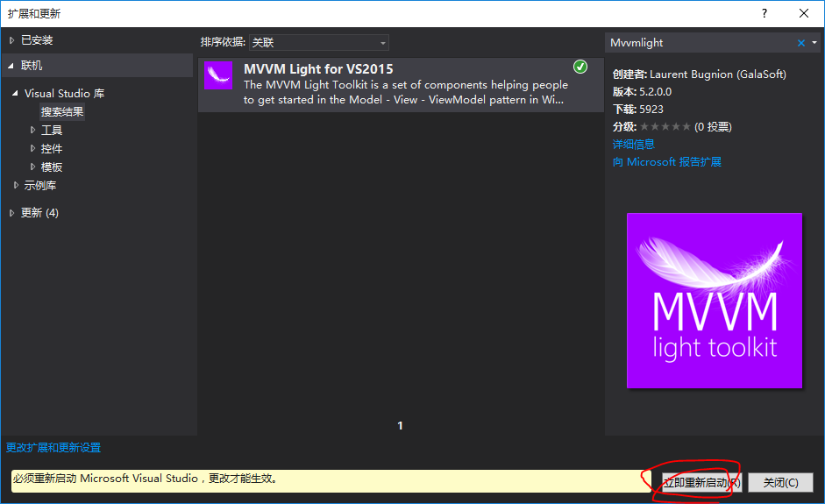The height and width of the screenshot is (504, 825).
Task: Select the 已安装 label
Action: [x=37, y=40]
